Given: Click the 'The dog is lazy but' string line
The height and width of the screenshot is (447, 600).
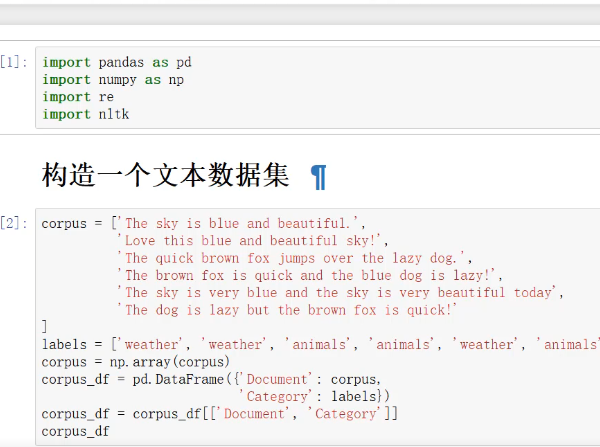Looking at the screenshot, I should click(288, 310).
